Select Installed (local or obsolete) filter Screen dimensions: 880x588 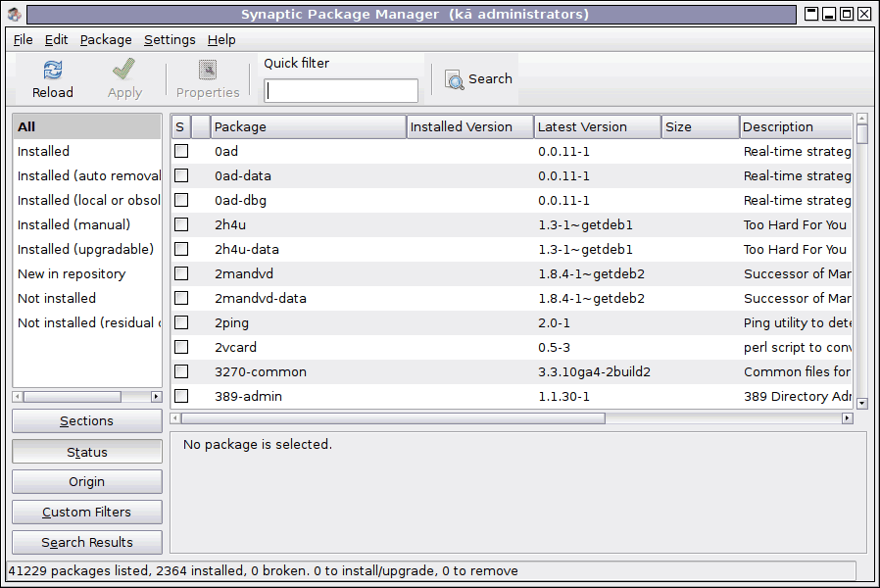[x=87, y=200]
